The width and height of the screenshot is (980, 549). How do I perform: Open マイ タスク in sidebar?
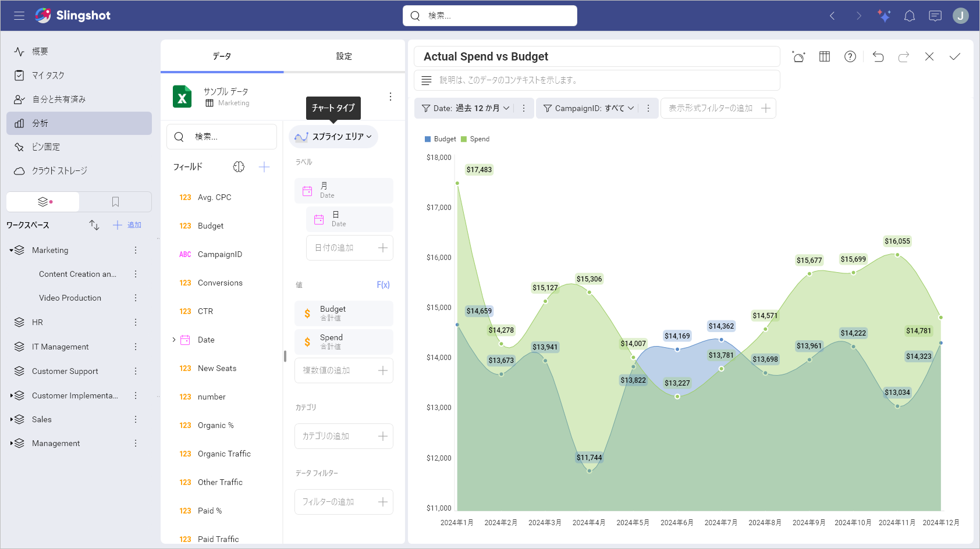[79, 75]
